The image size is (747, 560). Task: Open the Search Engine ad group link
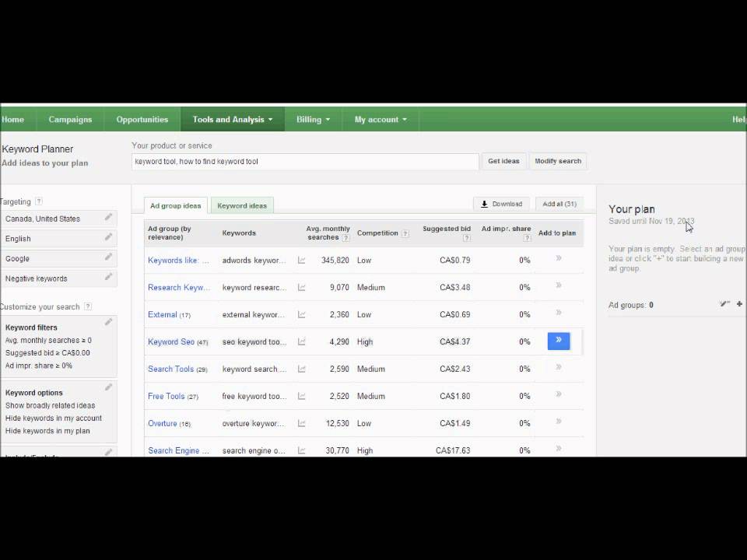178,450
